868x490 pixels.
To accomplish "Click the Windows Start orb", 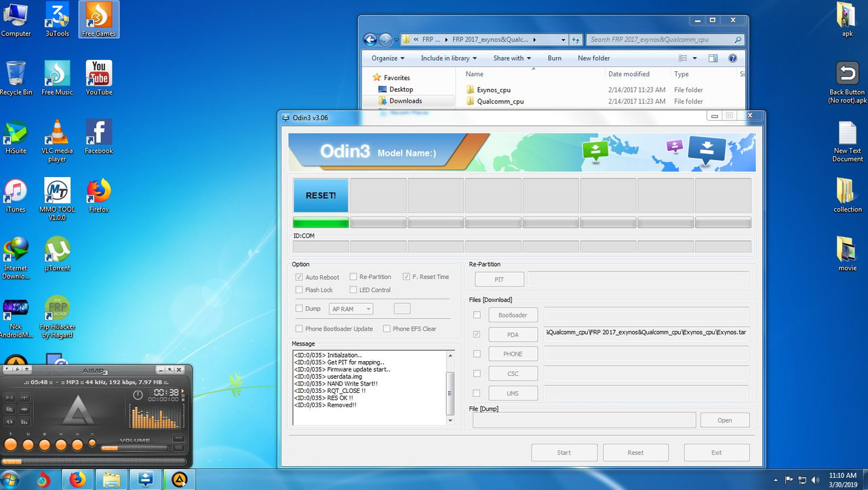I will click(10, 480).
